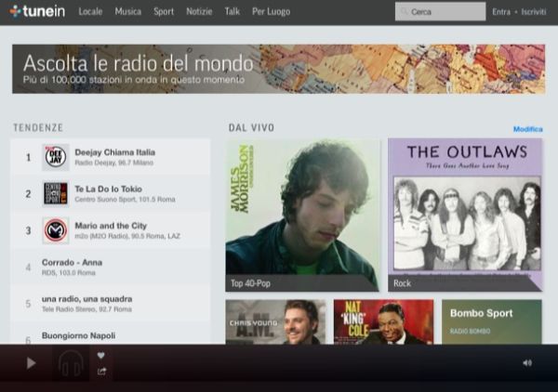Open the Talk category

pos(232,12)
